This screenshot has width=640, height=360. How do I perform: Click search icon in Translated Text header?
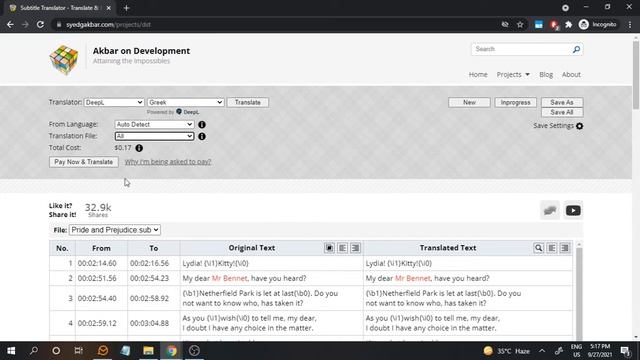tap(538, 248)
